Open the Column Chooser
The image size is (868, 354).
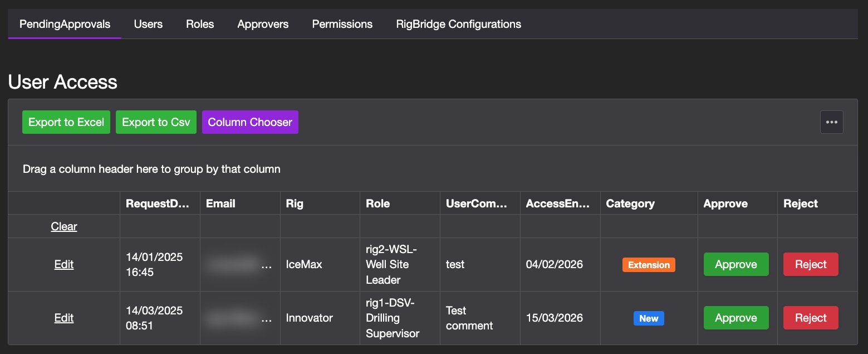point(250,122)
